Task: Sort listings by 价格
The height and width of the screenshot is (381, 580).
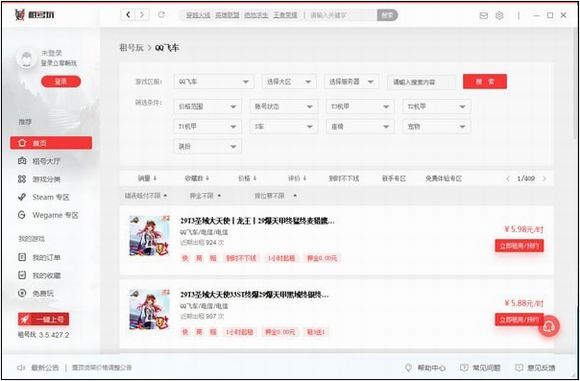Action: click(247, 179)
